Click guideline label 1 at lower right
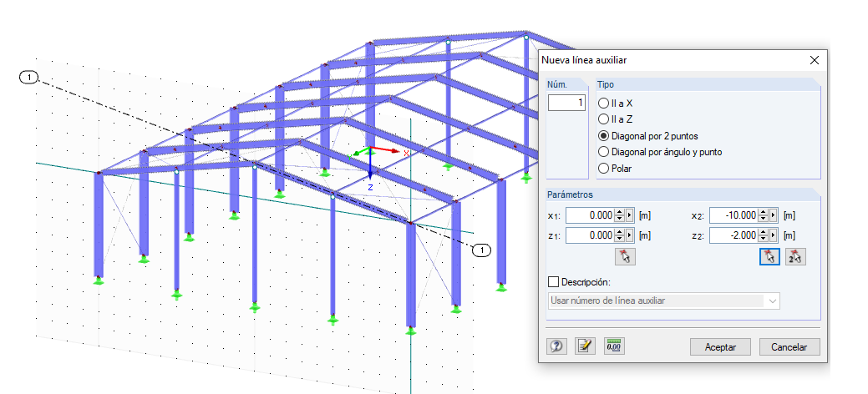 coord(481,250)
